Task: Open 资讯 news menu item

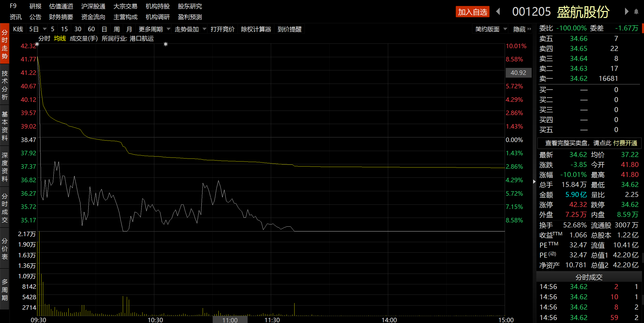Action: (15, 17)
